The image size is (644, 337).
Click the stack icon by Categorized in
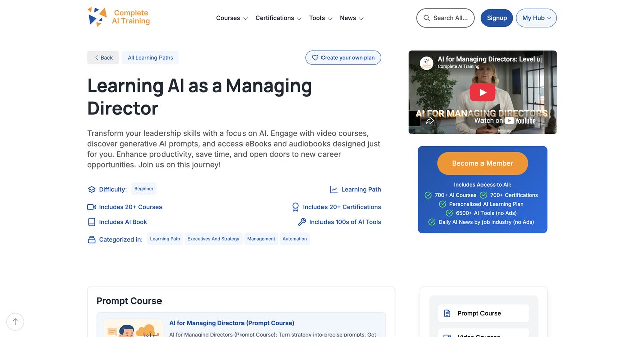[x=91, y=240]
